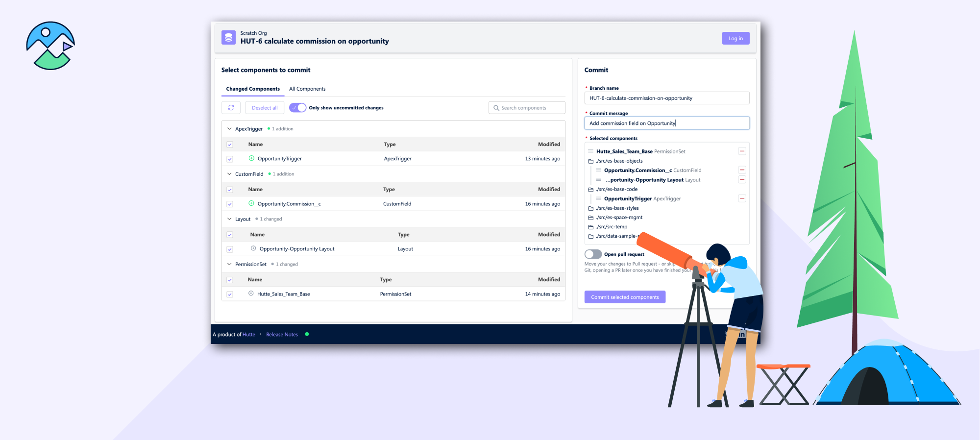Click the OpportunityTrigger name in table
This screenshot has height=440, width=980.
[280, 159]
